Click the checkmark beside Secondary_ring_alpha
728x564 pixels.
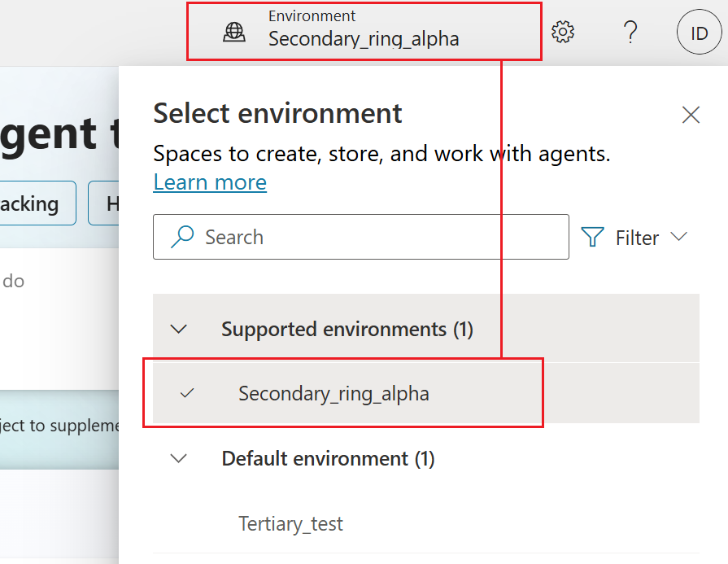pos(187,394)
